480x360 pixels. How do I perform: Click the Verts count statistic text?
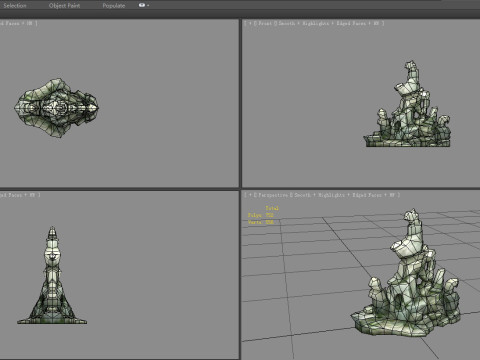[261, 222]
